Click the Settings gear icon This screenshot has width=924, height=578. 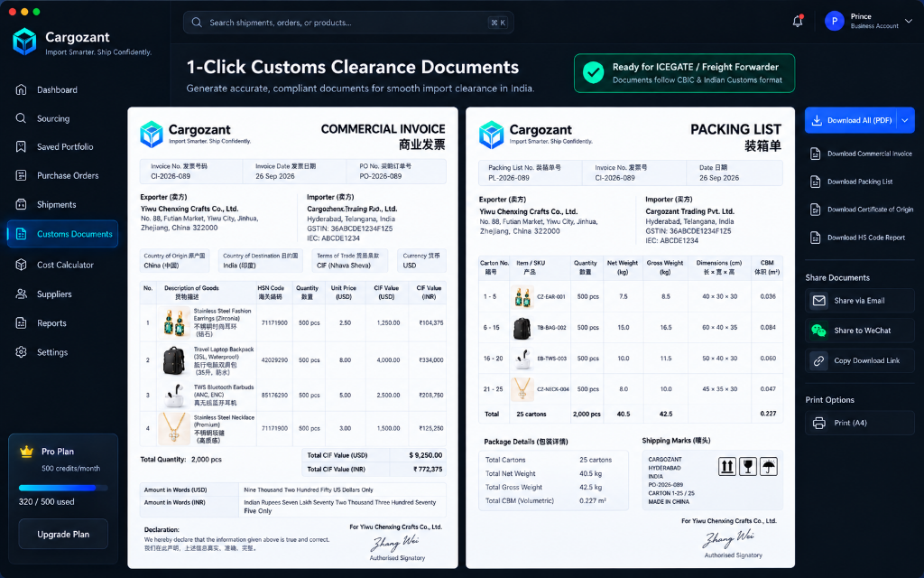pyautogui.click(x=22, y=352)
